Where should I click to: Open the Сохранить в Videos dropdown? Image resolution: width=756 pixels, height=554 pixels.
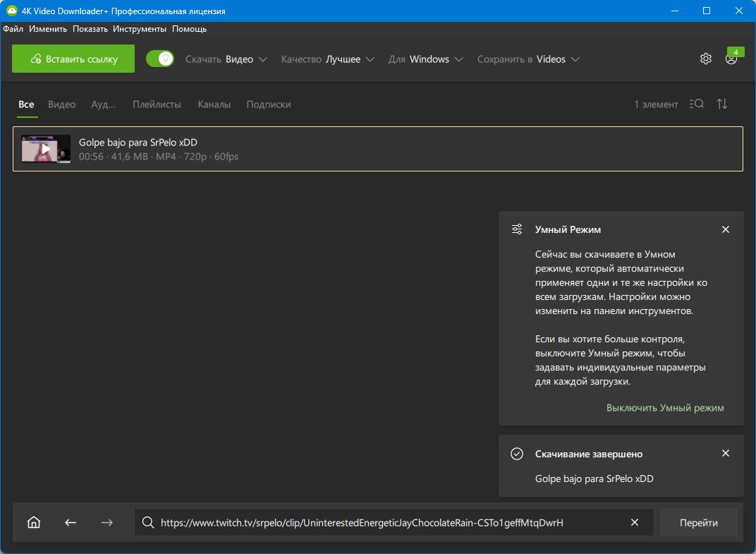(528, 59)
